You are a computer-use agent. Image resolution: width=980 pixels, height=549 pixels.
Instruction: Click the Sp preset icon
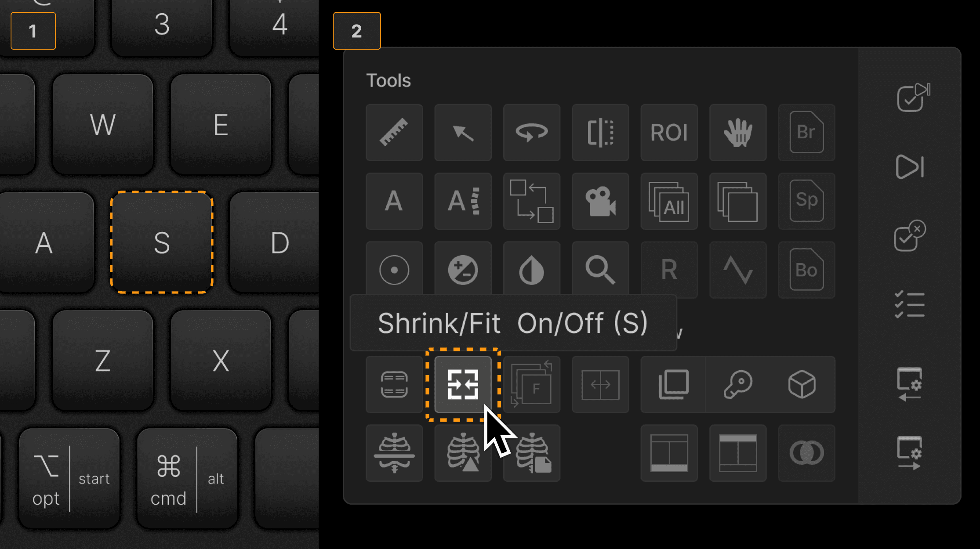tap(806, 201)
